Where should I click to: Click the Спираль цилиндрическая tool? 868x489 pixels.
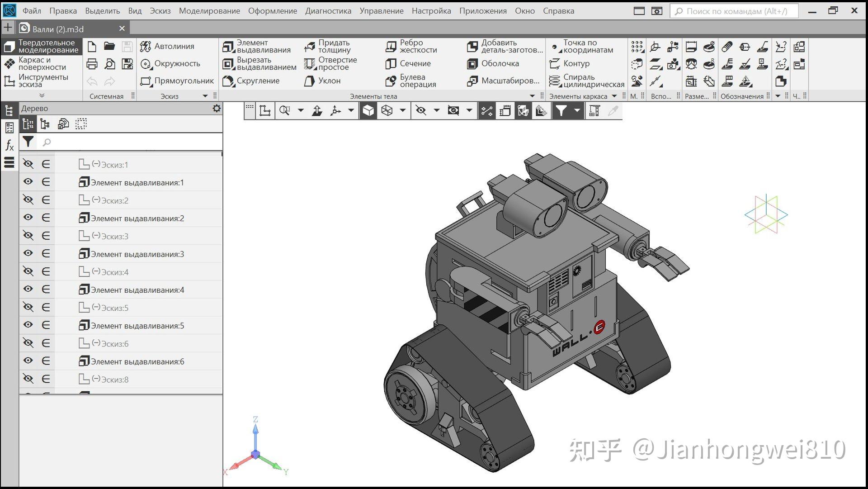tap(587, 81)
